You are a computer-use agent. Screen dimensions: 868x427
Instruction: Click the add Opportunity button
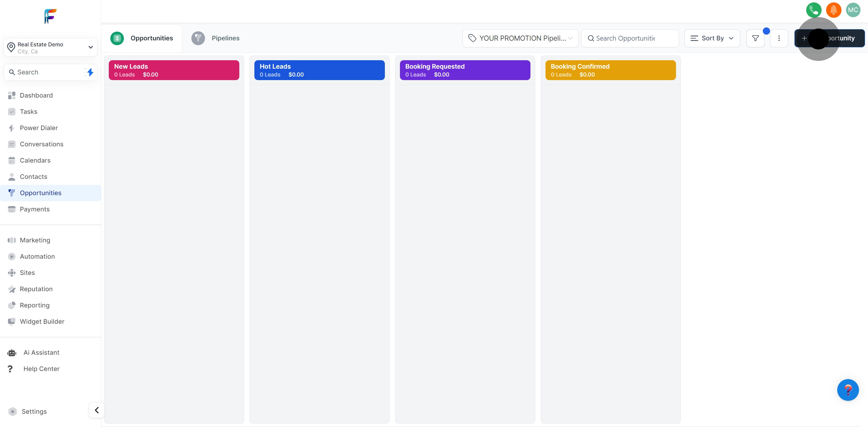click(829, 38)
